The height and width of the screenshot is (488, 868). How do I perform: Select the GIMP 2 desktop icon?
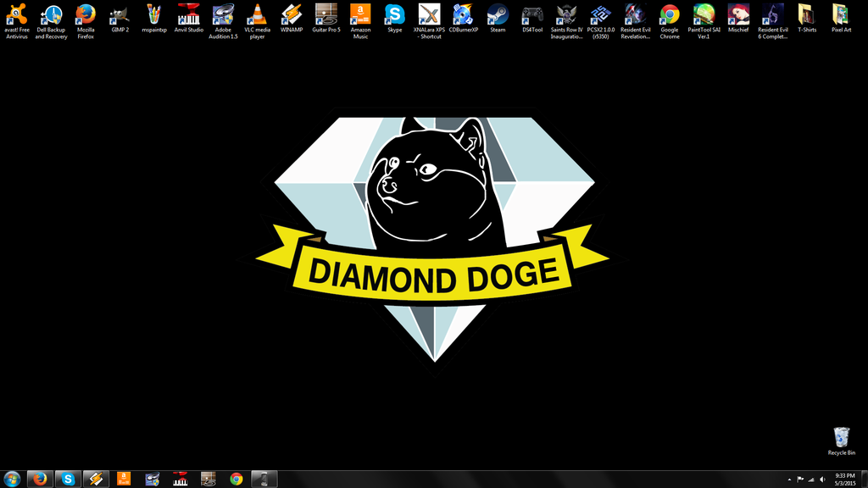point(120,18)
